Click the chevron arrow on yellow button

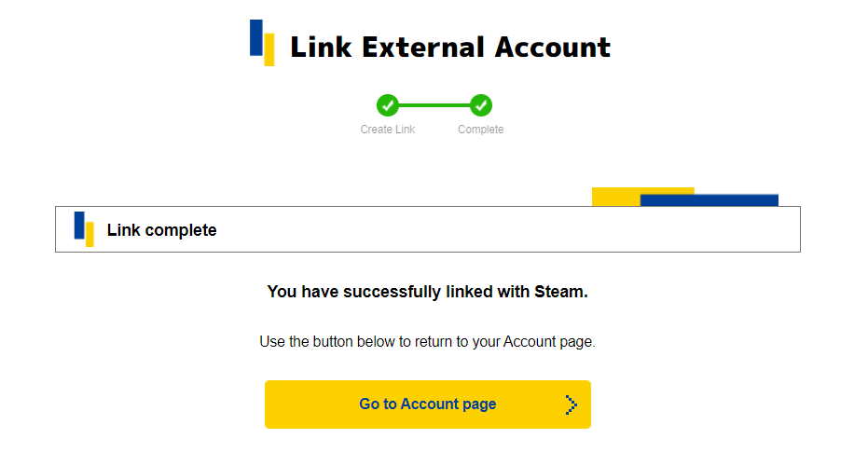571,404
